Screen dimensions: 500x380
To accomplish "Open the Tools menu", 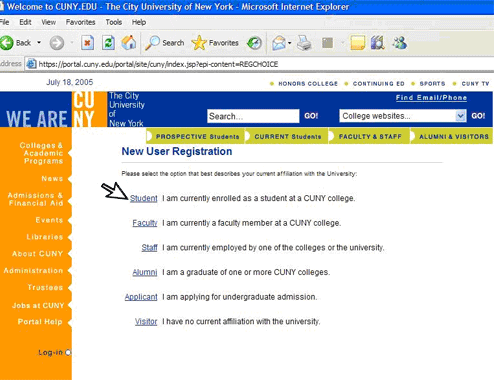I will coord(114,22).
